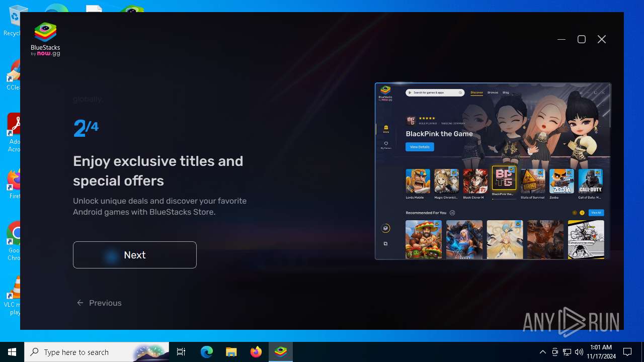Launch Microsoft Edge from the taskbar
644x362 pixels.
(207, 352)
